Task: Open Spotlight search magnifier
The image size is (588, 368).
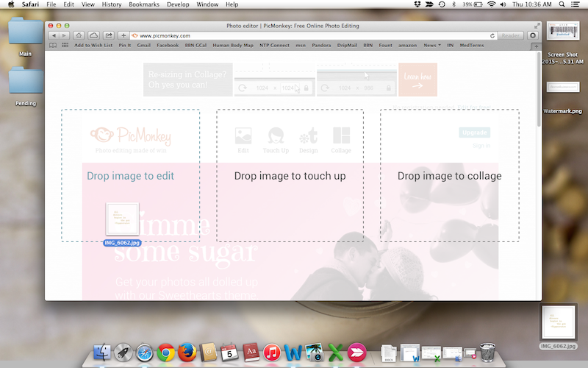Action: [562, 4]
